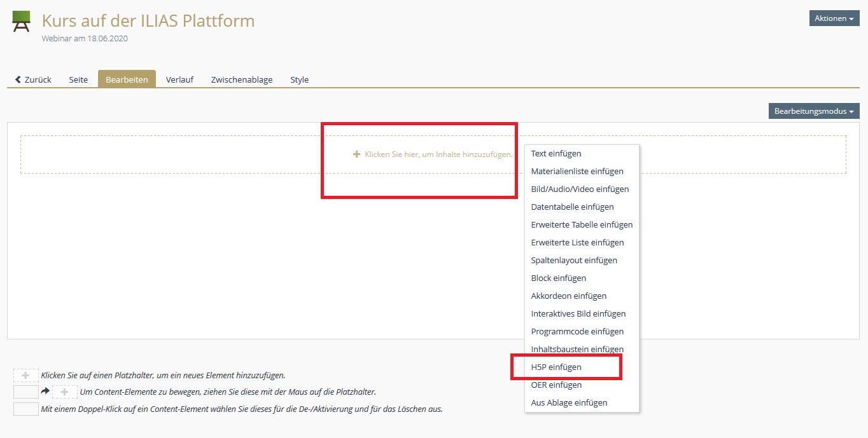
Task: Open the Style tab
Action: [299, 79]
